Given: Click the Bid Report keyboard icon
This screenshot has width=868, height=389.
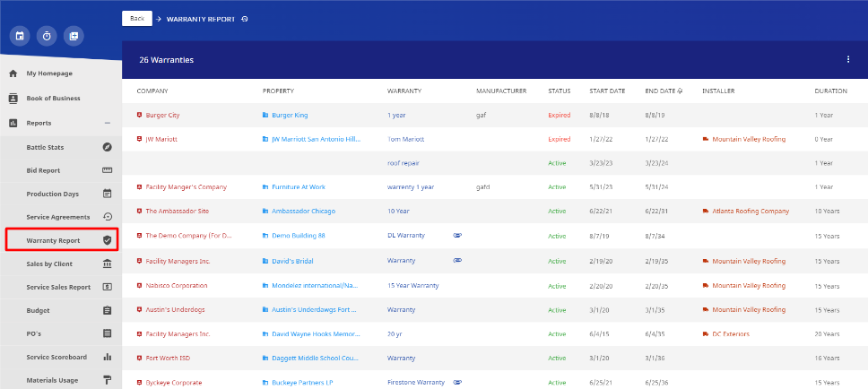Looking at the screenshot, I should click(x=108, y=170).
